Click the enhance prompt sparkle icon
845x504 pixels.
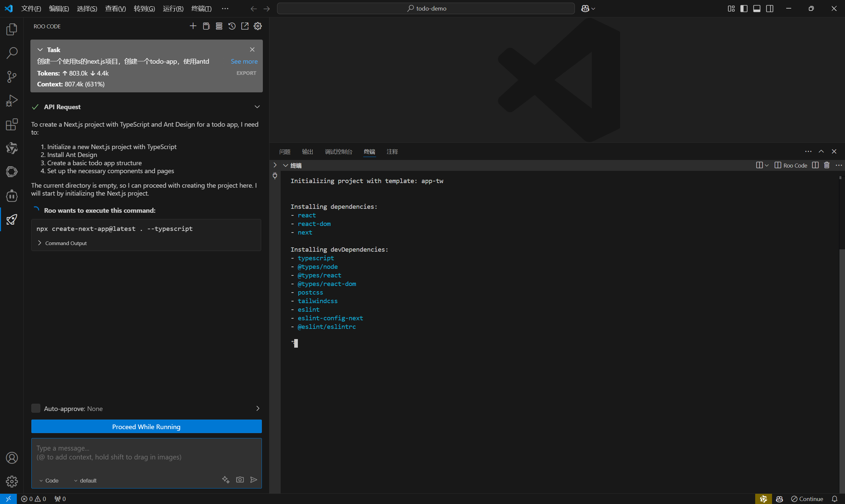click(226, 480)
